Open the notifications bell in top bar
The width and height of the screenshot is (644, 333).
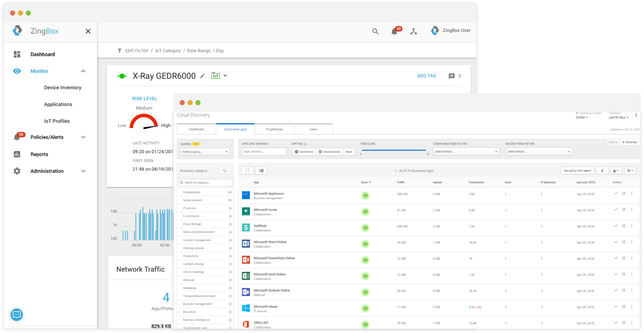click(394, 32)
